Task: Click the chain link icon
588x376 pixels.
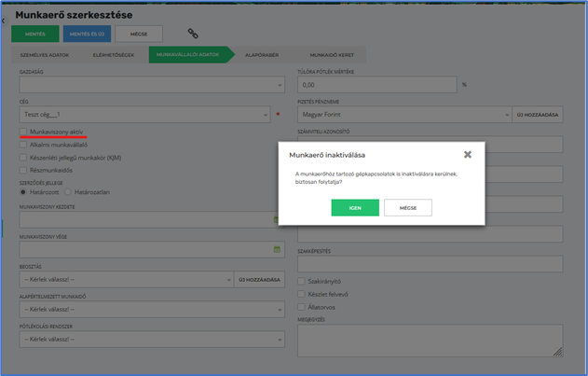Action: tap(193, 35)
